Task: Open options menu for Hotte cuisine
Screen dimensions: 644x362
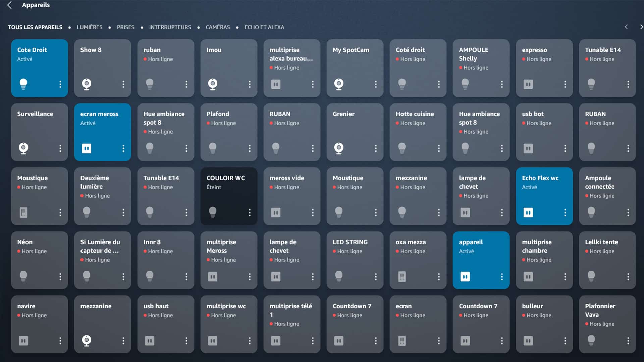Action: (x=439, y=148)
